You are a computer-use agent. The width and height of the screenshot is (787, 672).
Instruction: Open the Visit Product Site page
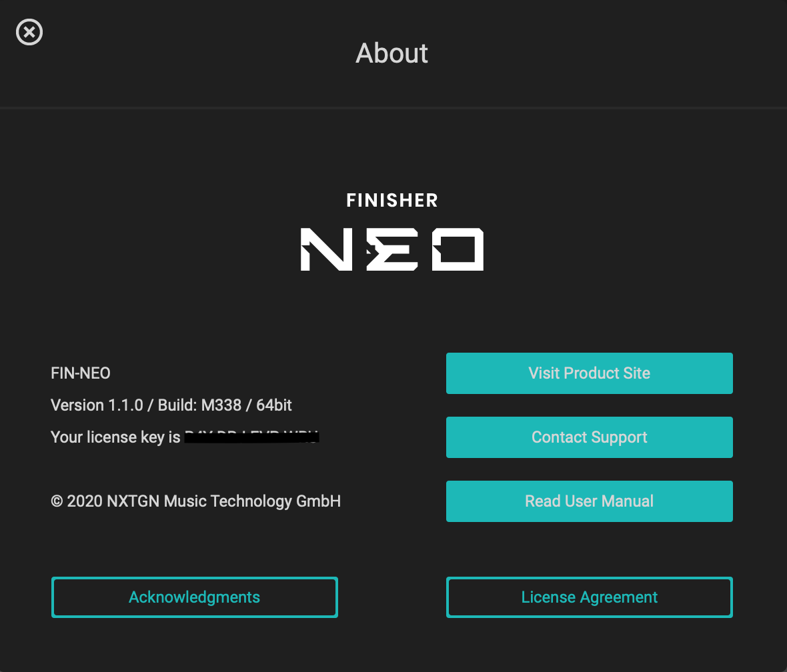[589, 373]
